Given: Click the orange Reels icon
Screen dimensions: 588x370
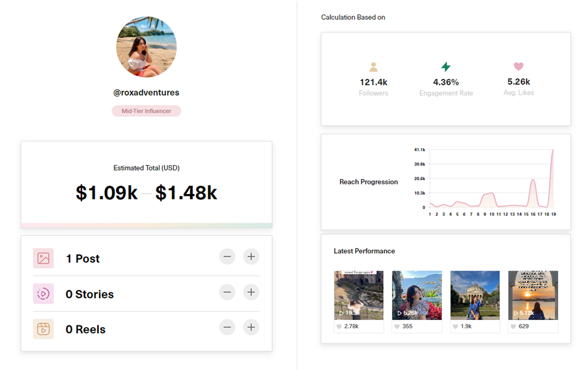Looking at the screenshot, I should pyautogui.click(x=43, y=329).
